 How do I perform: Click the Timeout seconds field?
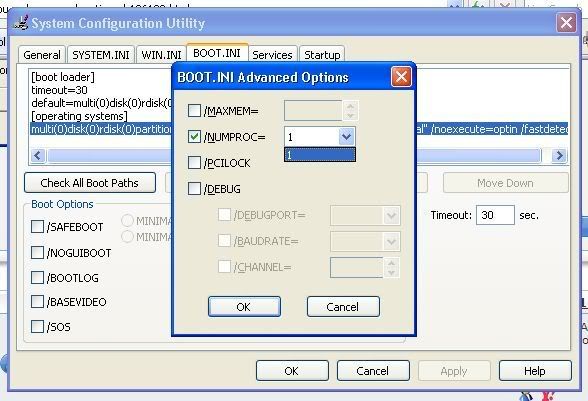pos(495,215)
